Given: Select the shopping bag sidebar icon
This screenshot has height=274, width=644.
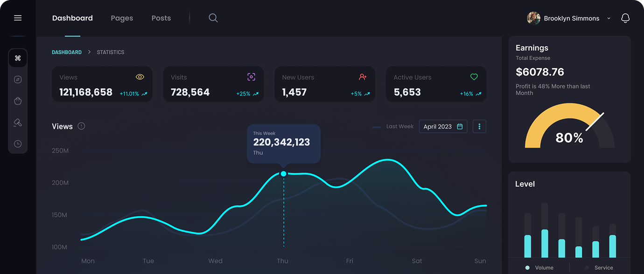Looking at the screenshot, I should [x=18, y=101].
